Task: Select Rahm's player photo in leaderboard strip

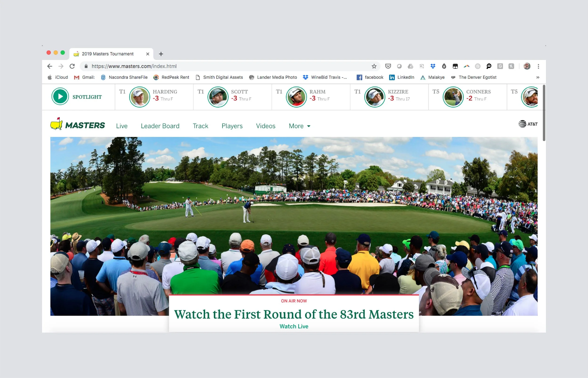Action: click(x=296, y=97)
